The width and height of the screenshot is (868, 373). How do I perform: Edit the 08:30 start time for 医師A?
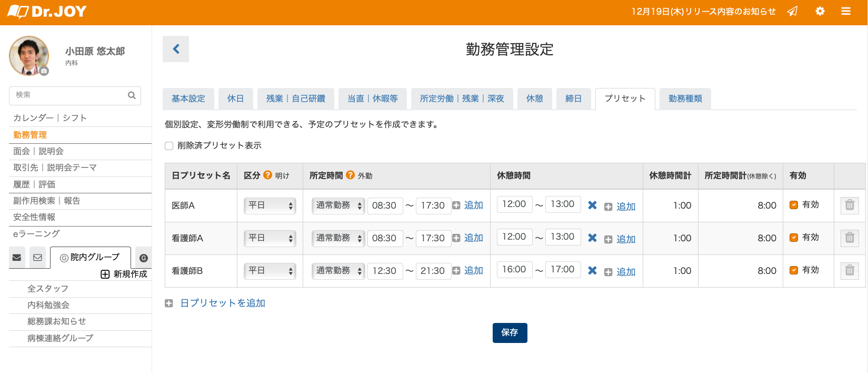coord(385,205)
